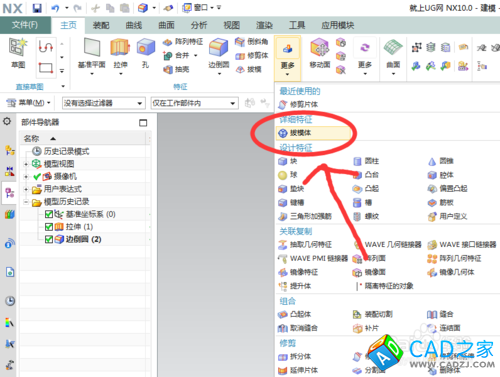Uncheck the 基准坐标系 (0) checkbox
500x377 pixels.
tap(49, 214)
